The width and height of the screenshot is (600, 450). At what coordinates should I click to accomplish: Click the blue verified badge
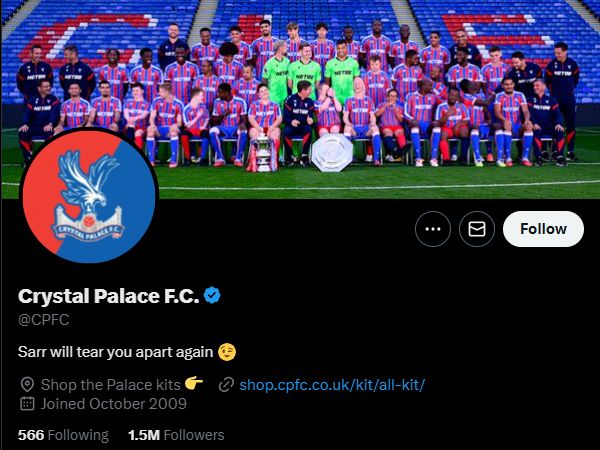click(212, 295)
